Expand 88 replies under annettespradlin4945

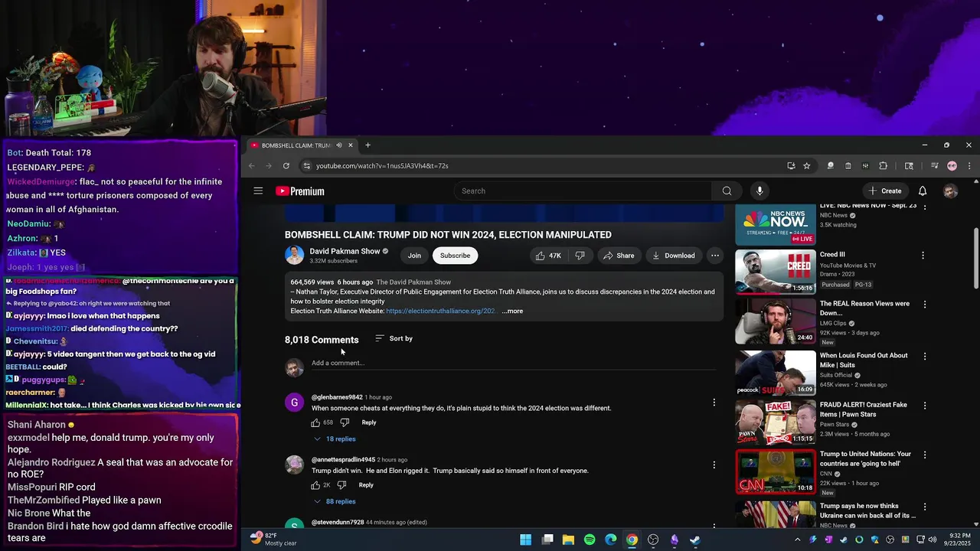(335, 501)
